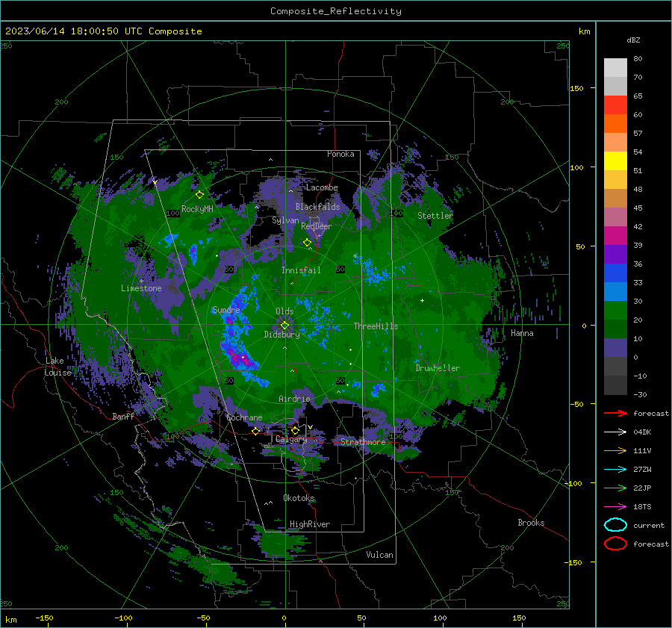Click the Composite_Reflectivity title

(336, 11)
